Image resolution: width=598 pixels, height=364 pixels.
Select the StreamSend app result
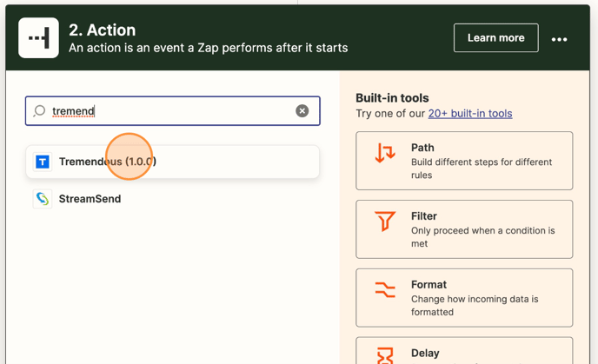coord(172,199)
